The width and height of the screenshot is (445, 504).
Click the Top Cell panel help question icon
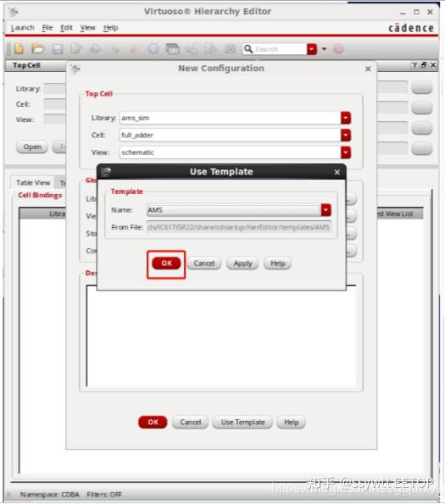414,65
